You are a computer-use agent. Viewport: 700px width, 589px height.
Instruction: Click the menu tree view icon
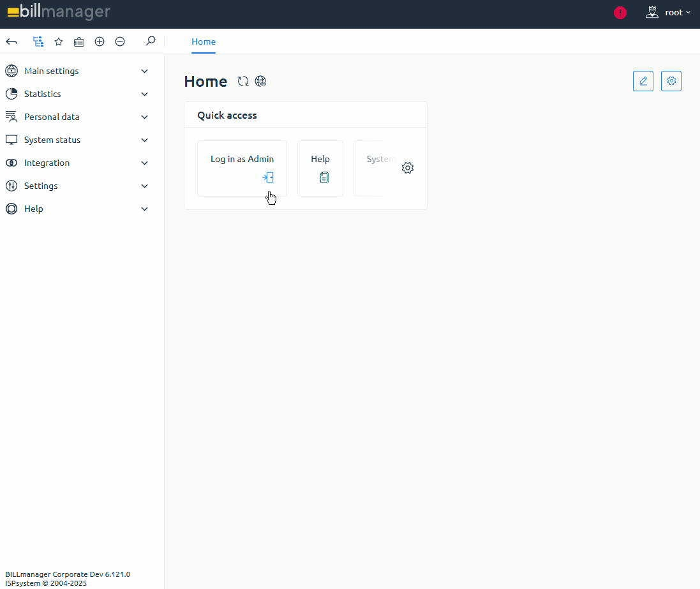[x=38, y=41]
